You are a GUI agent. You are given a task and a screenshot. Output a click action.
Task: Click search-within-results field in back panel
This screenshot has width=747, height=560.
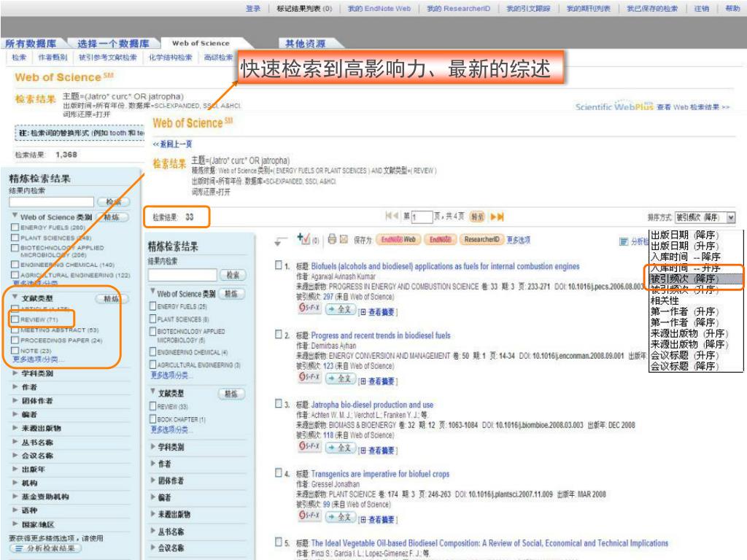coord(52,202)
